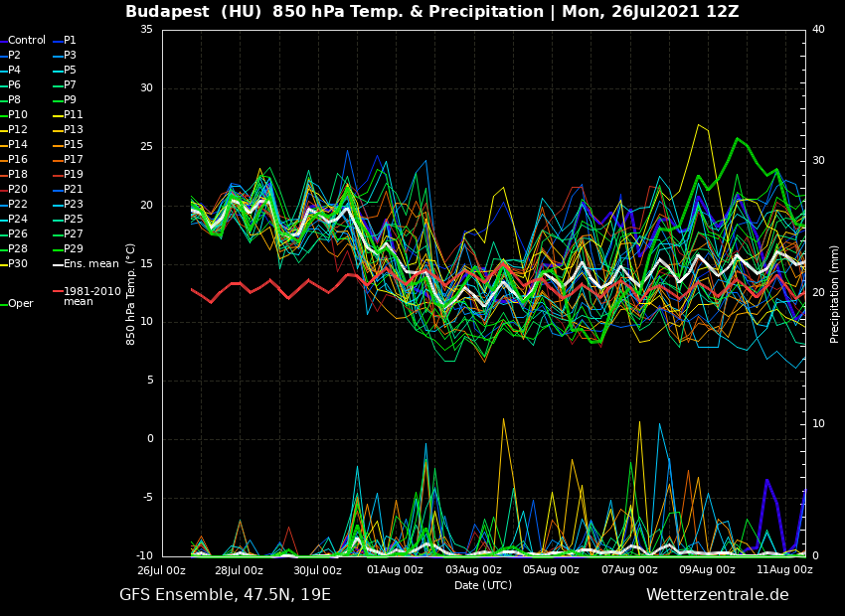Click the P30 legend entry
Viewport: 845px width, 616px height.
(x=18, y=264)
